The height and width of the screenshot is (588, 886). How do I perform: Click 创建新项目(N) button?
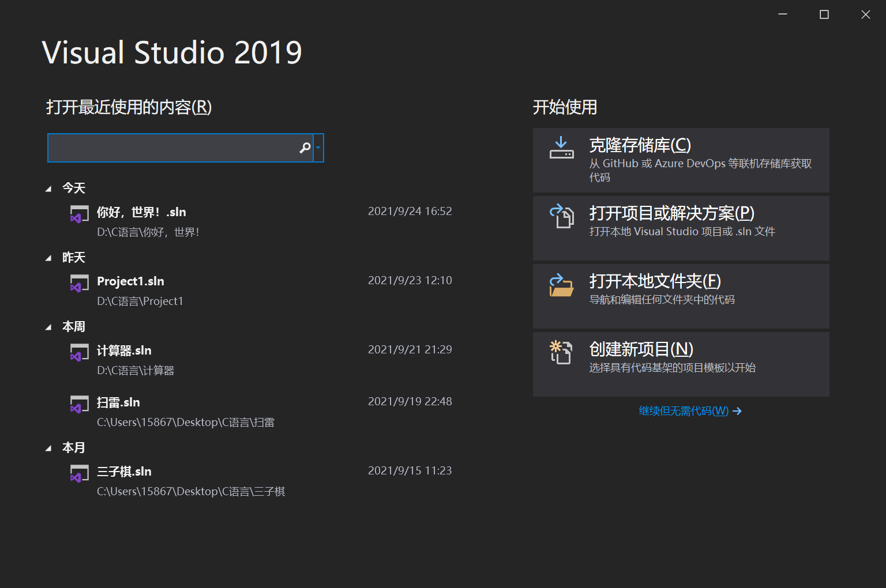click(x=681, y=364)
